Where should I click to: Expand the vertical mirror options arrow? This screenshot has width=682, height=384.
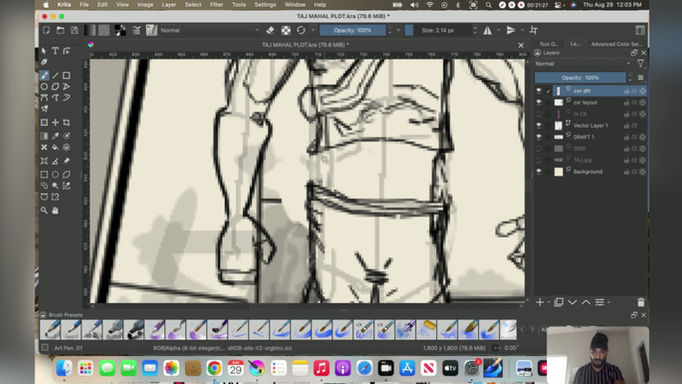pyautogui.click(x=522, y=30)
